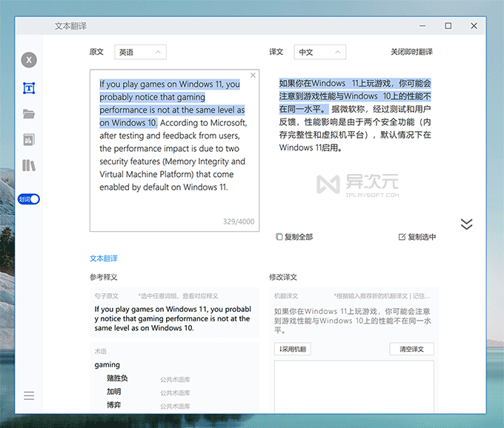Image resolution: width=504 pixels, height=428 pixels.
Task: Click the 术语 label above gaming
Action: pos(100,351)
